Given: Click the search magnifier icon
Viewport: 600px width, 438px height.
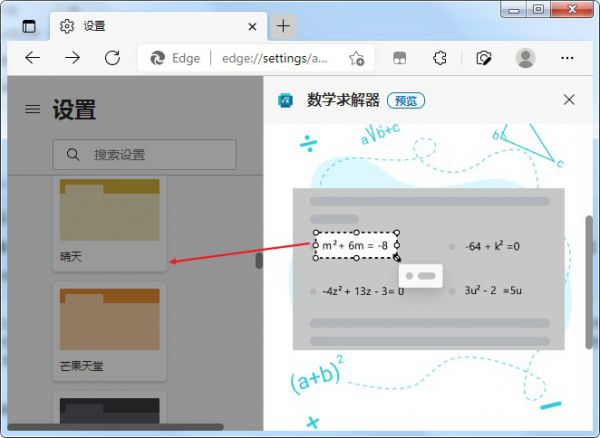Looking at the screenshot, I should pyautogui.click(x=73, y=155).
